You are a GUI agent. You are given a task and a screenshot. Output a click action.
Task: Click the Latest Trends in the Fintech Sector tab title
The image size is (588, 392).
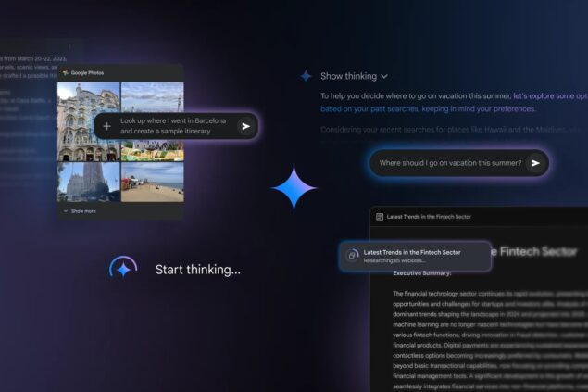[x=429, y=217]
